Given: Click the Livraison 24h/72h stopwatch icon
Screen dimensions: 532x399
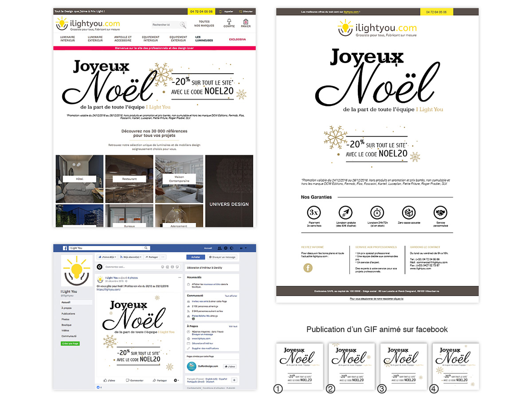Looking at the screenshot, I should (377, 212).
